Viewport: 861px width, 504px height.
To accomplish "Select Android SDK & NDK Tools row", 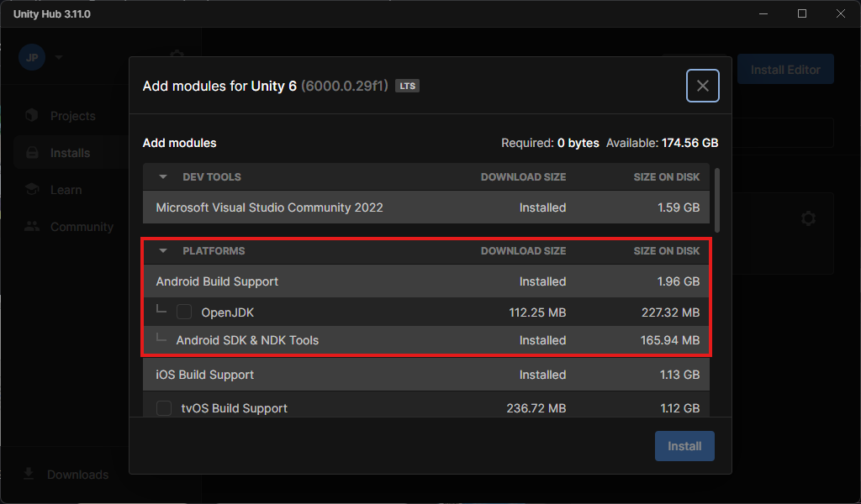I will click(426, 340).
